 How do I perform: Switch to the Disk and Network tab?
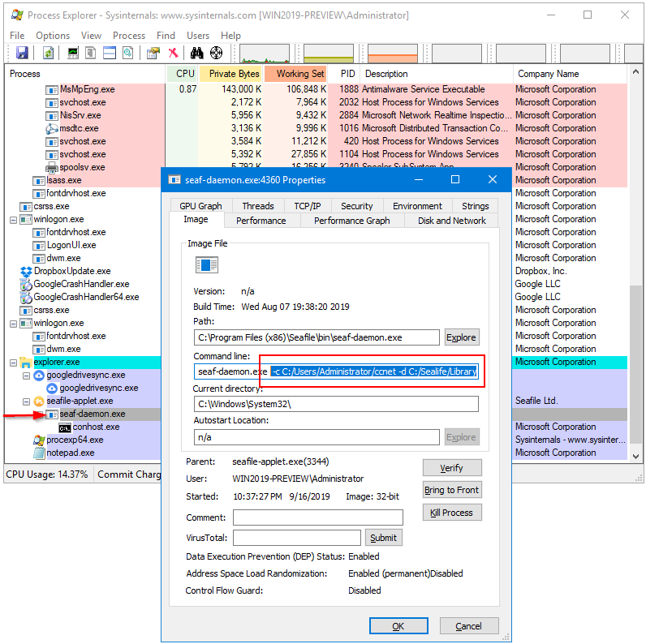pos(451,221)
